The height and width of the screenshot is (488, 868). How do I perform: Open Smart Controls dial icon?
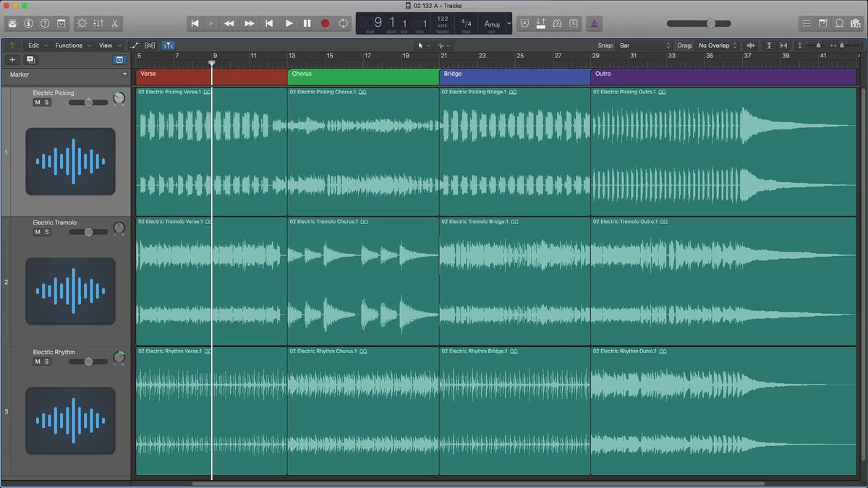81,23
